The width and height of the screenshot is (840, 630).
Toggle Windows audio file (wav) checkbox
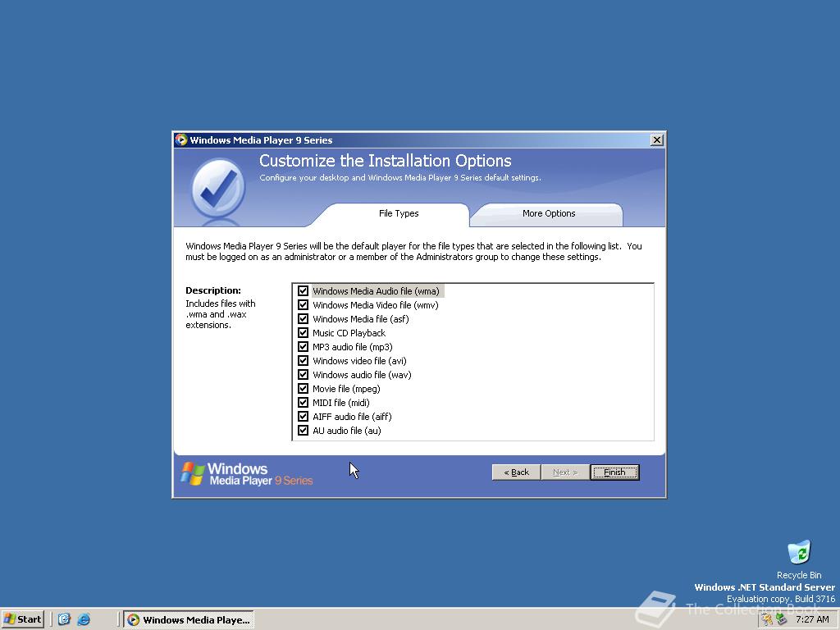point(303,374)
